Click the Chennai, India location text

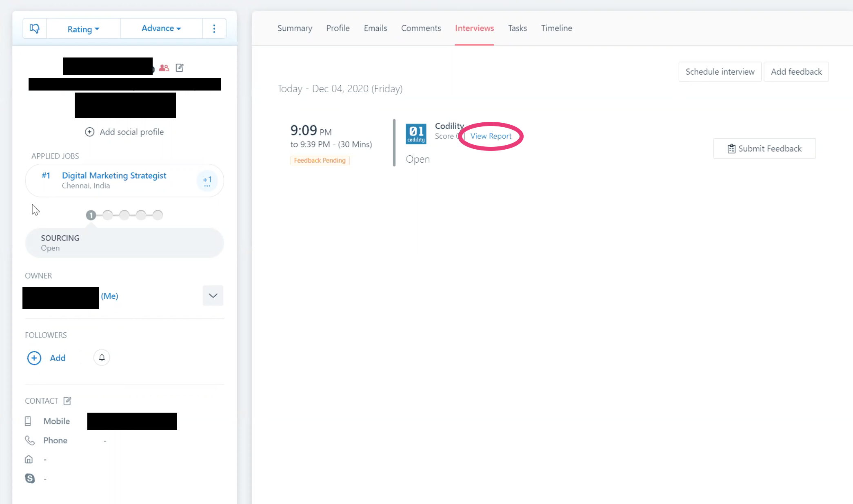86,186
